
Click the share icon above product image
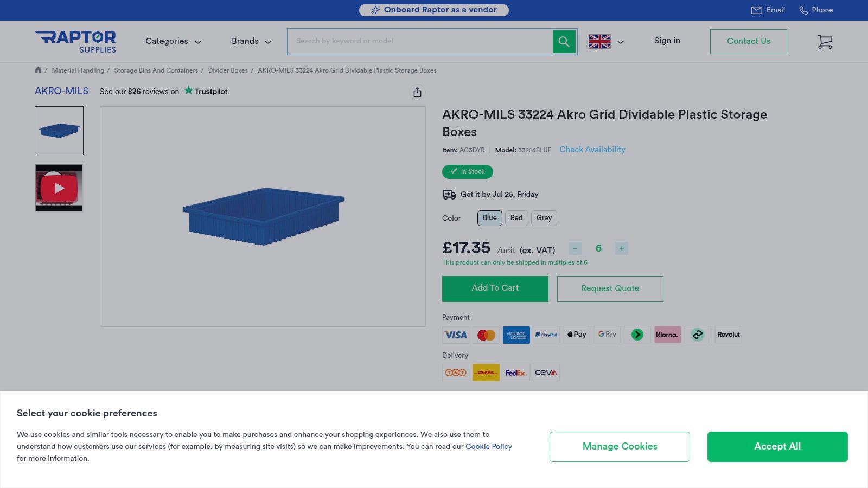417,92
